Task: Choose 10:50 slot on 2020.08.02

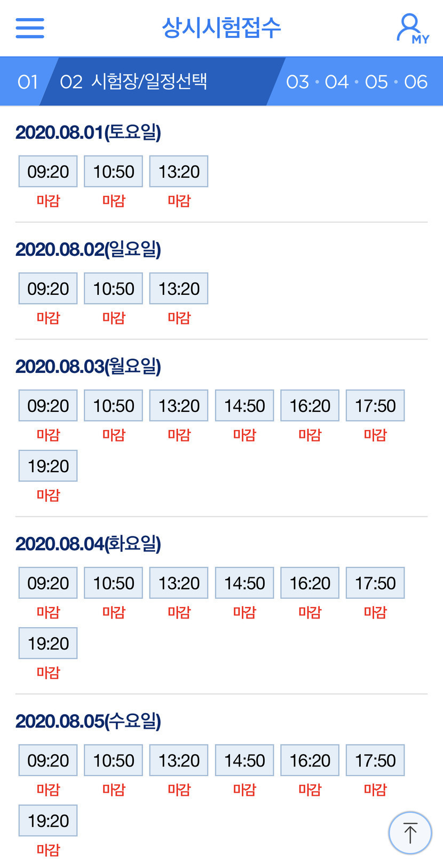Action: point(113,288)
